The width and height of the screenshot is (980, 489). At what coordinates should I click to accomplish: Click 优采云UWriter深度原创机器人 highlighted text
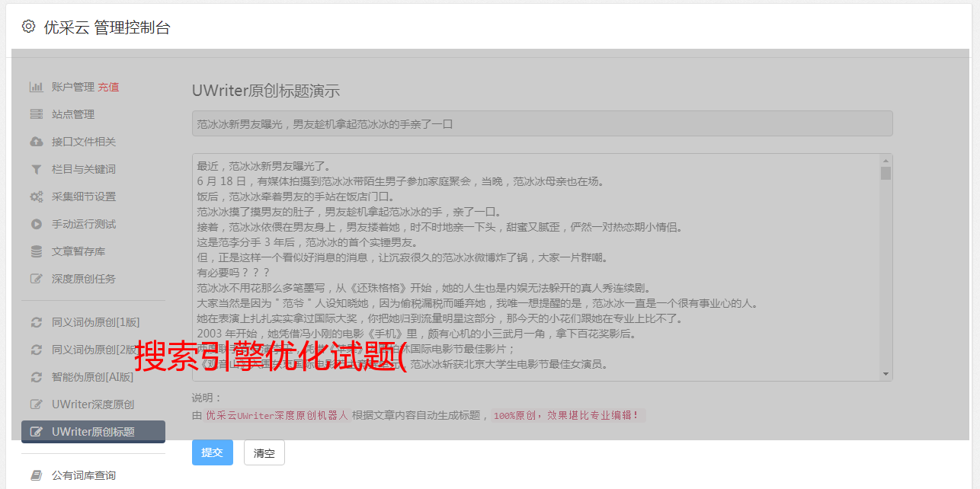pyautogui.click(x=277, y=416)
